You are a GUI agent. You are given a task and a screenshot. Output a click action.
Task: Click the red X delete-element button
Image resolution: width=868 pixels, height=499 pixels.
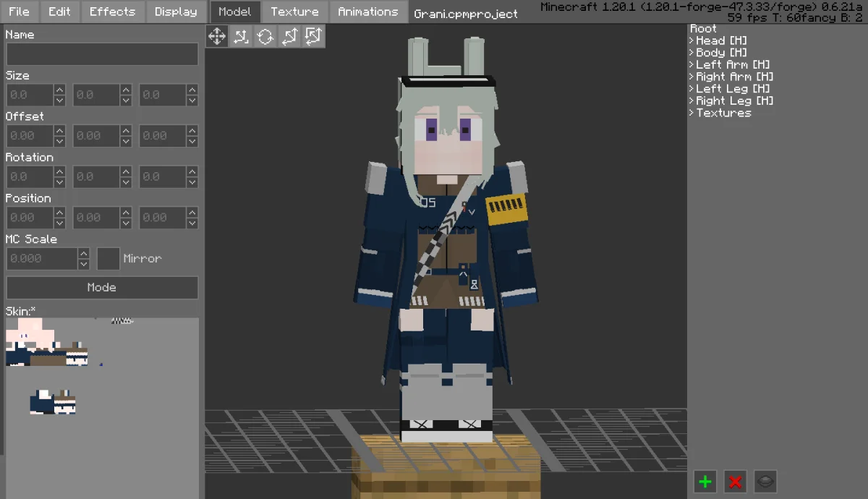[x=736, y=481]
